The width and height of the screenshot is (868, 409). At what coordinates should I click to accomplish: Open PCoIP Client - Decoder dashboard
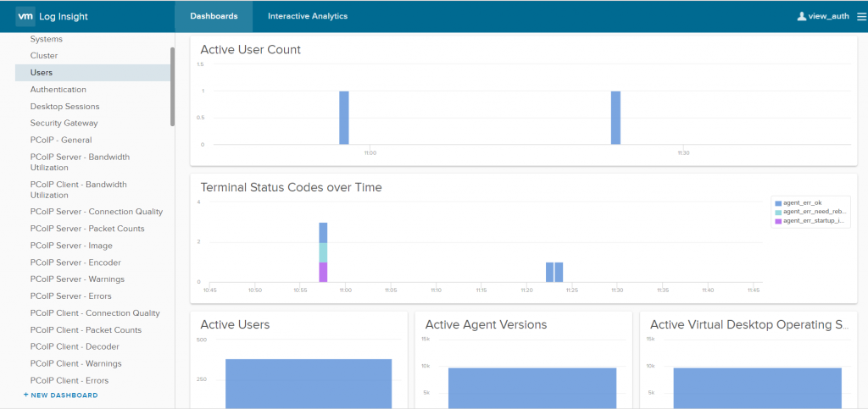75,346
